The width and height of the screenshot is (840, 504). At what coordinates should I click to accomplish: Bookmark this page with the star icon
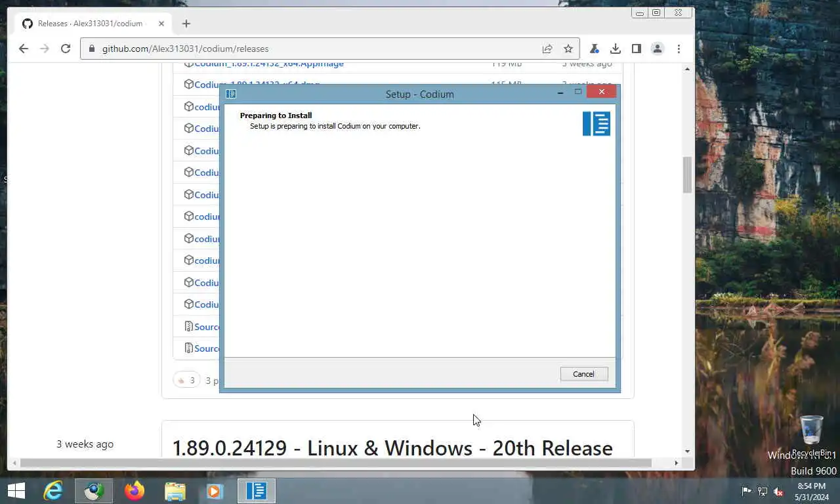pyautogui.click(x=568, y=49)
